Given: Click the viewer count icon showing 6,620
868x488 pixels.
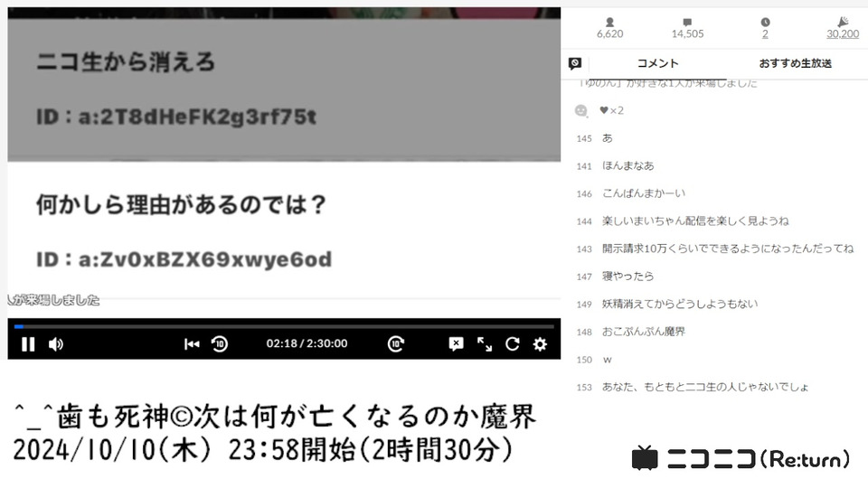Looking at the screenshot, I should [x=609, y=22].
